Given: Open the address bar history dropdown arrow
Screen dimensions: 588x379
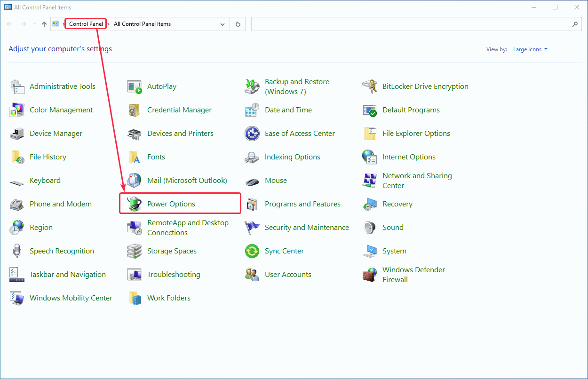Looking at the screenshot, I should [x=222, y=24].
